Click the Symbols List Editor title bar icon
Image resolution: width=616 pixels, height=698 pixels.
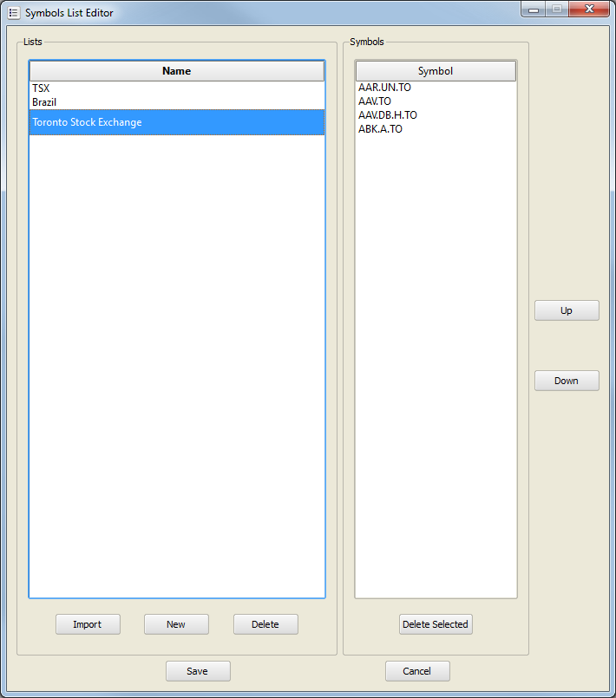coord(13,13)
